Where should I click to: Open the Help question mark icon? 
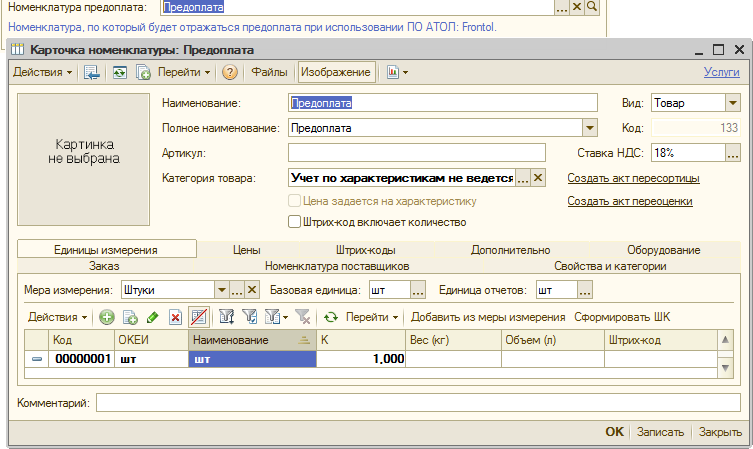230,72
